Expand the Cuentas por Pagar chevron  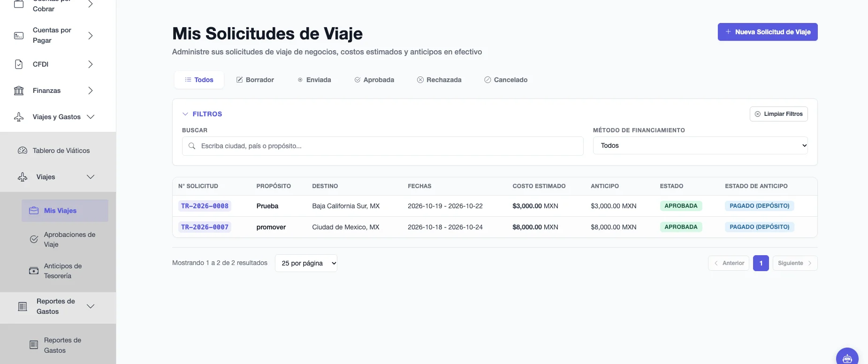coord(91,36)
